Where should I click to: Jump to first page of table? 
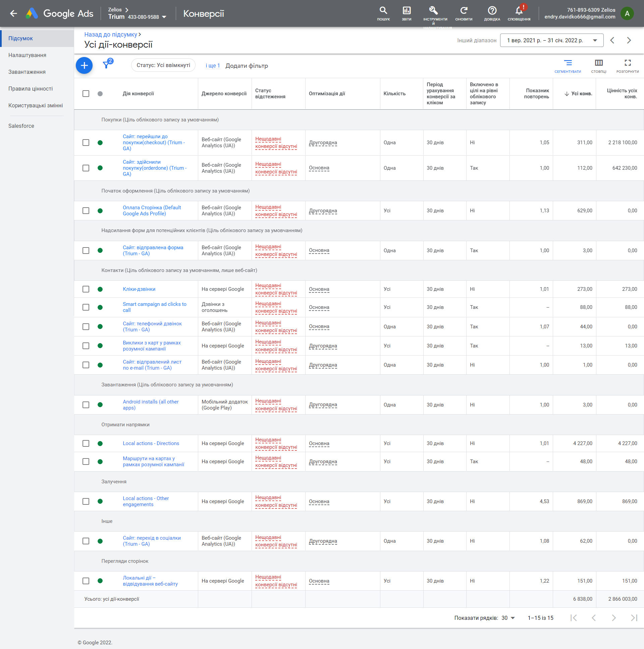(574, 618)
